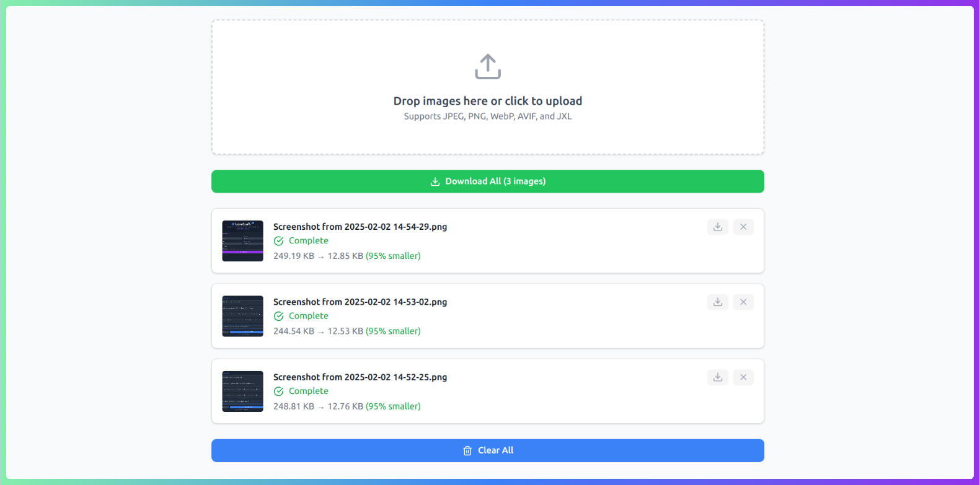980x485 pixels.
Task: Open the thumbnail of the 14-52-25 screenshot
Action: click(243, 391)
